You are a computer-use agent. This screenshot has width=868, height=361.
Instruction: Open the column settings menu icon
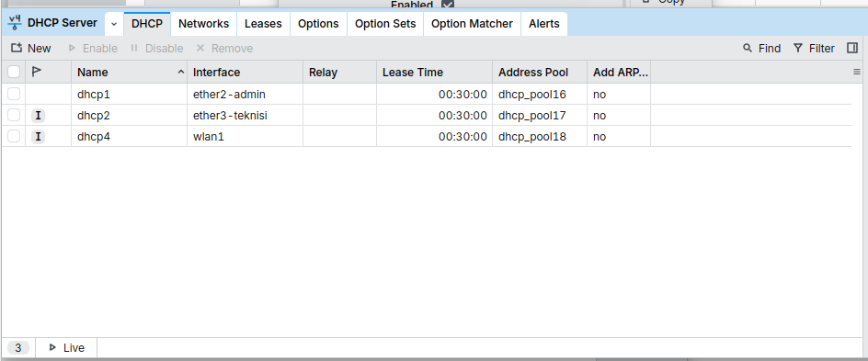857,72
